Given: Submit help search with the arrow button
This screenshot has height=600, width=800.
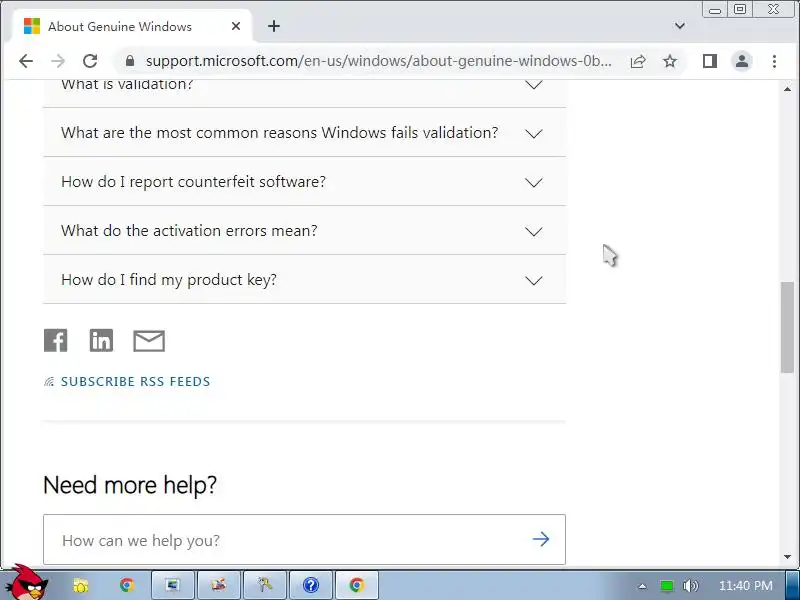Looking at the screenshot, I should [541, 539].
